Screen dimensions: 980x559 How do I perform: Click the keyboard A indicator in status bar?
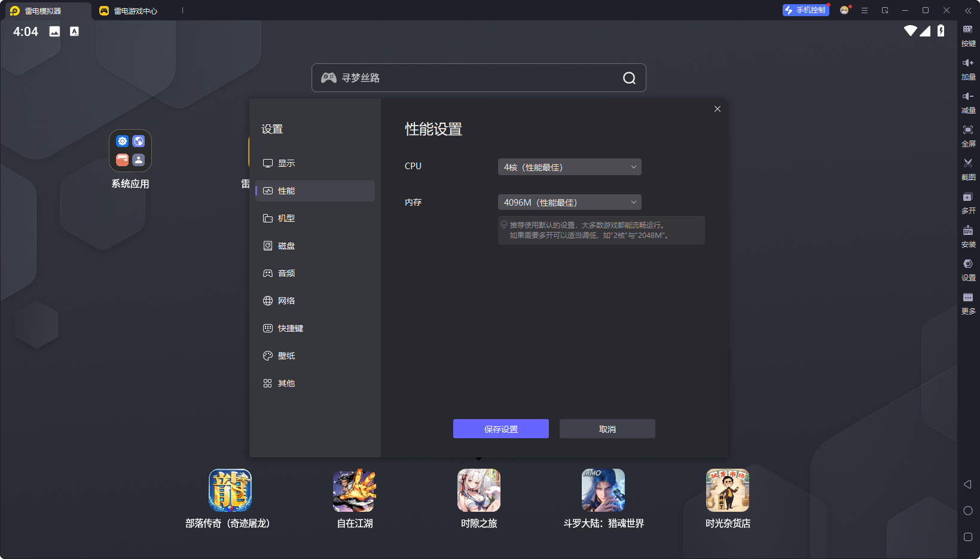click(74, 32)
